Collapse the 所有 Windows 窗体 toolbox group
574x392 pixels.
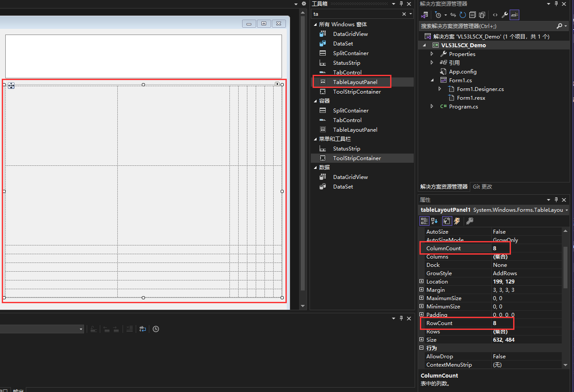click(315, 24)
